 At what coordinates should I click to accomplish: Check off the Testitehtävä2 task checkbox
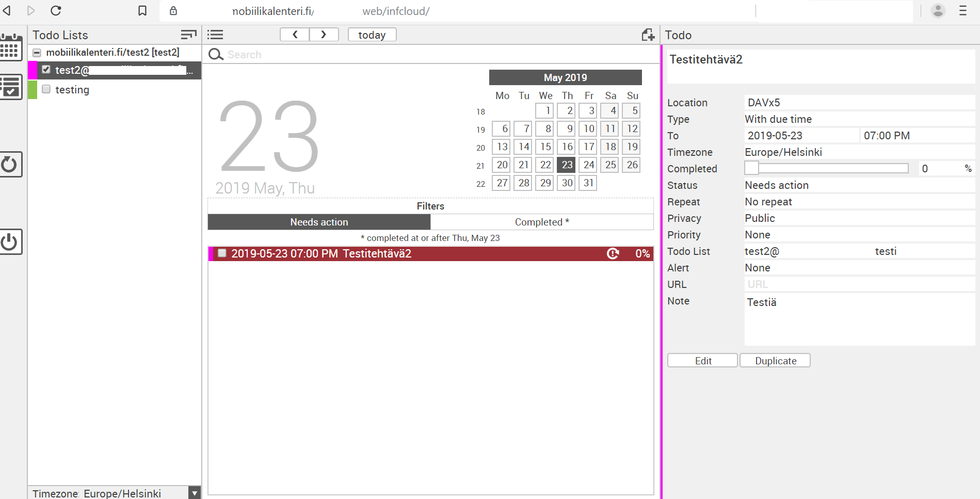(x=222, y=253)
